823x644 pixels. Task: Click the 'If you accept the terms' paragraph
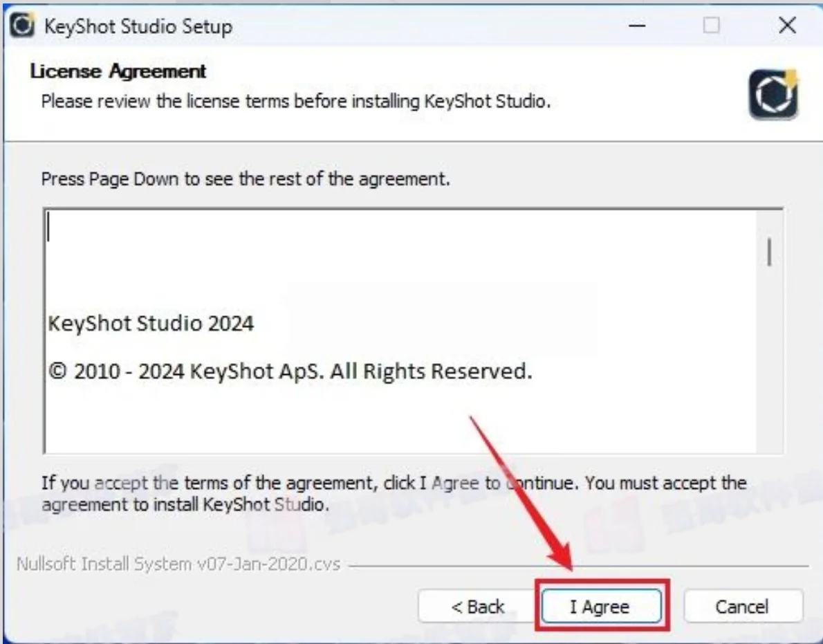click(394, 493)
